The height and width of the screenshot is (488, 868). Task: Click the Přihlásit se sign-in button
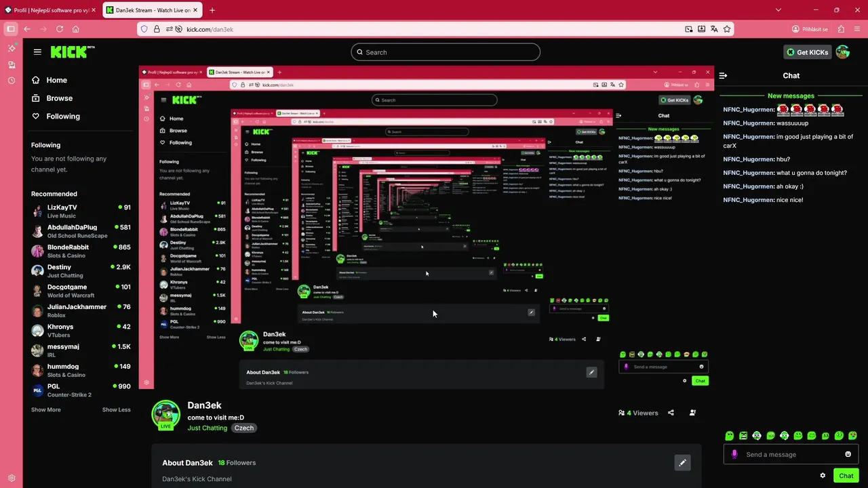point(810,29)
